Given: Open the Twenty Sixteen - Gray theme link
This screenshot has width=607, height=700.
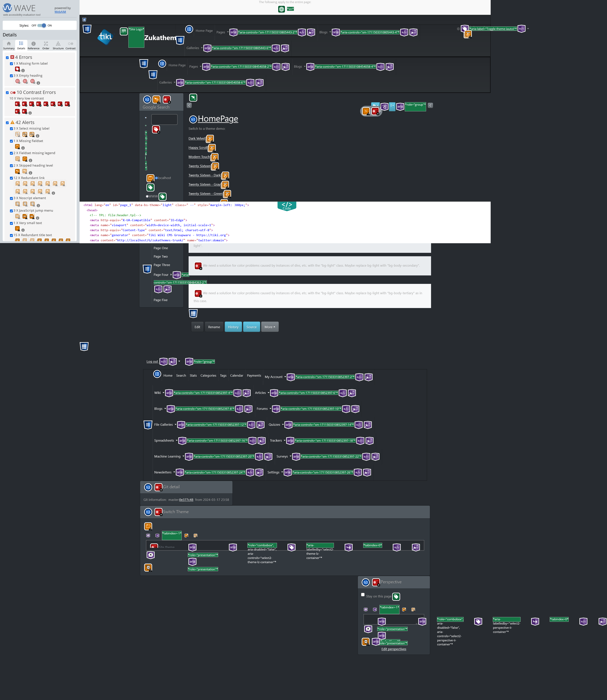Looking at the screenshot, I should pos(204,185).
